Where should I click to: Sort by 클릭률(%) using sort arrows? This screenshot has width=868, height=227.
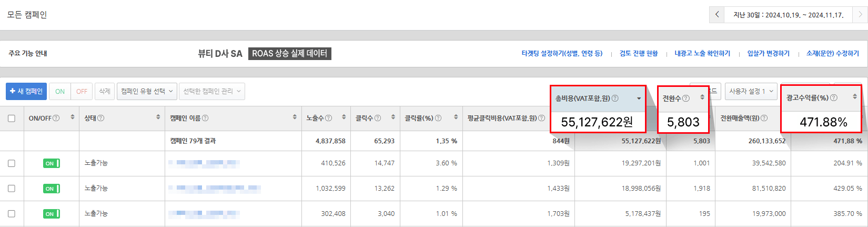pos(456,117)
